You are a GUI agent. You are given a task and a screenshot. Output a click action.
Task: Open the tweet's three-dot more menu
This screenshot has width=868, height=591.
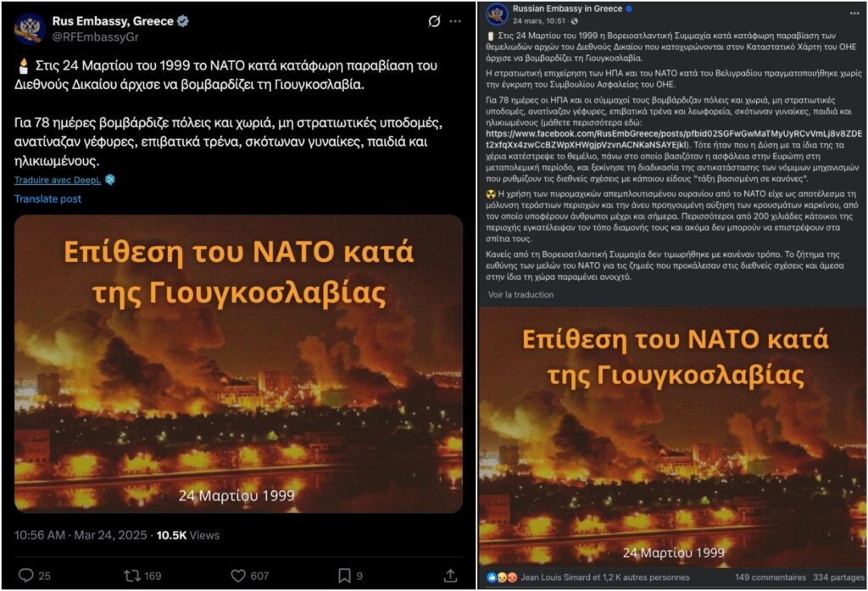click(x=455, y=21)
